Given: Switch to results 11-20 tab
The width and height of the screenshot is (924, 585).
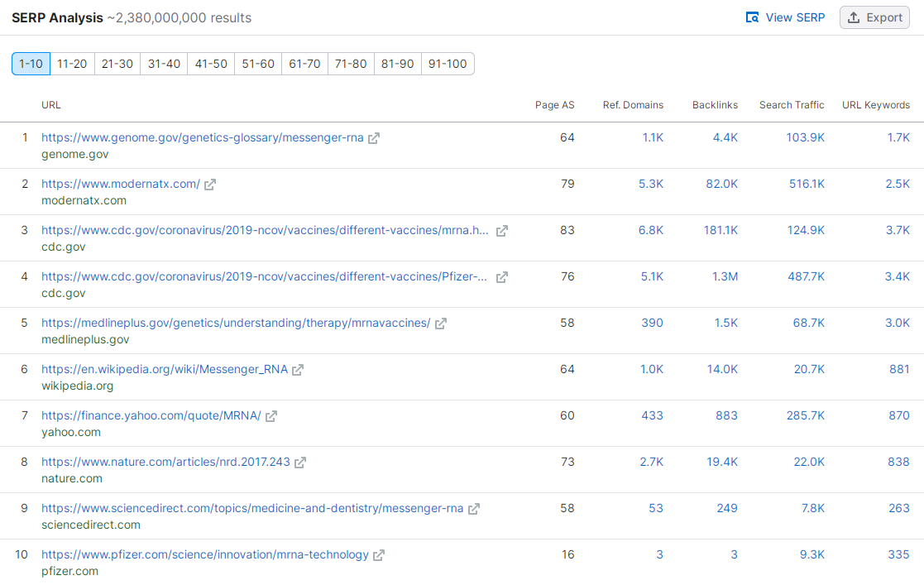Looking at the screenshot, I should click(x=72, y=64).
